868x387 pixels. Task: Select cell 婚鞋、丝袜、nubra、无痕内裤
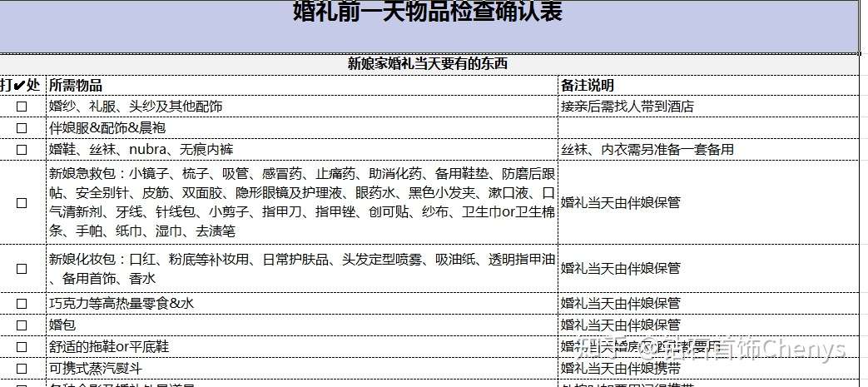(x=302, y=150)
